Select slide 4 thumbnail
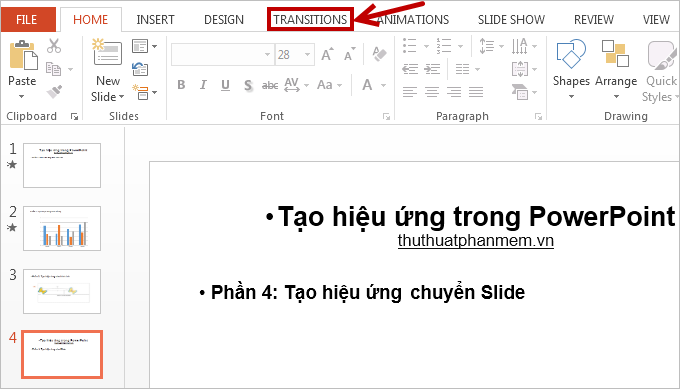The height and width of the screenshot is (389, 680). [62, 354]
